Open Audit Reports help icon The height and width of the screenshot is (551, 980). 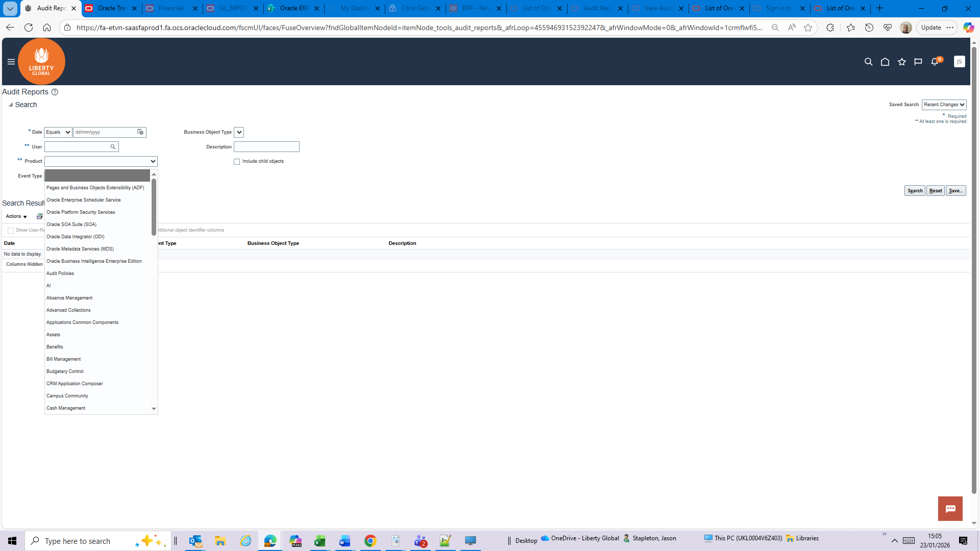click(55, 92)
